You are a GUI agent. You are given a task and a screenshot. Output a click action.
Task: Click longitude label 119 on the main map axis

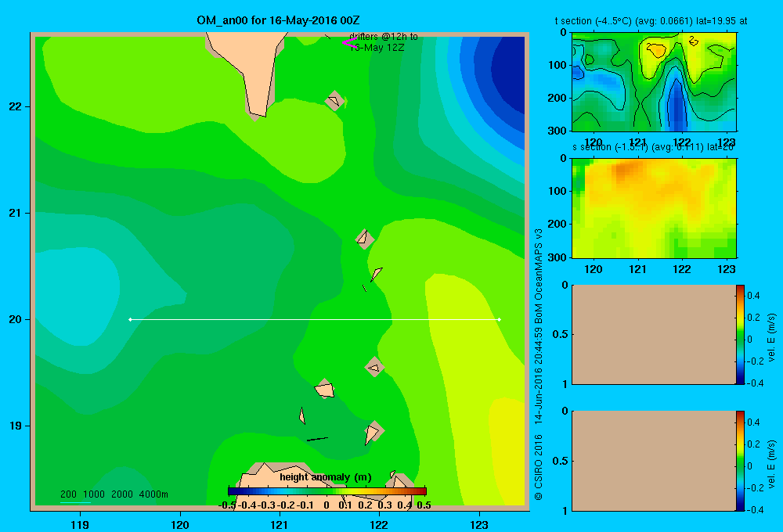(80, 524)
